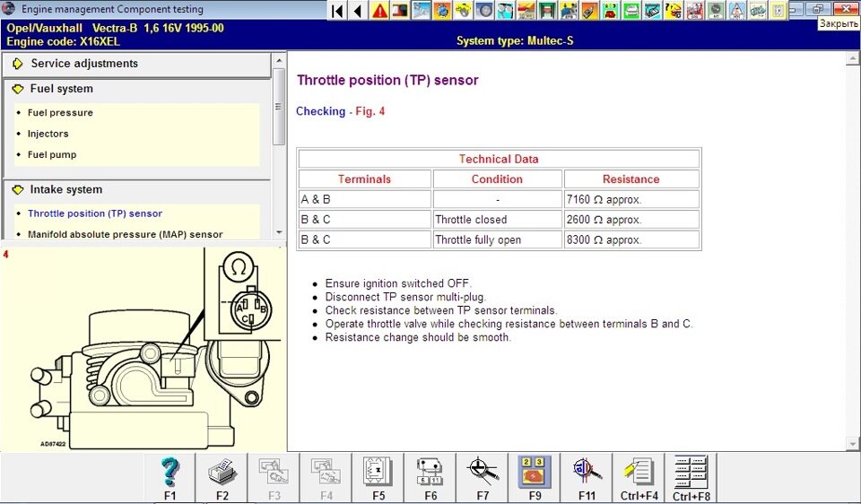
Task: Open the F5 component diagram icon
Action: click(378, 478)
